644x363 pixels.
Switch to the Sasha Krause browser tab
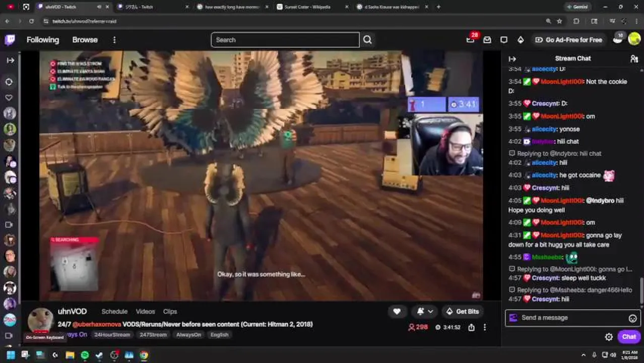391,7
